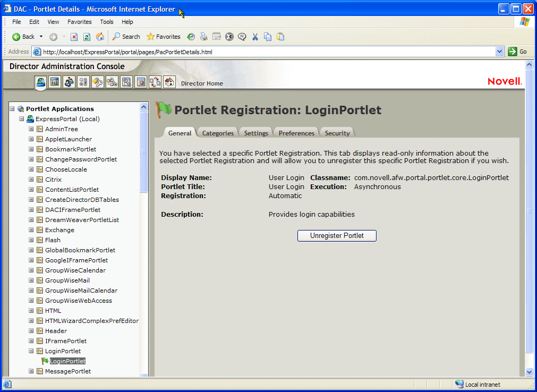The height and width of the screenshot is (392, 537).
Task: Click the Cut scissors icon
Action: pyautogui.click(x=255, y=37)
